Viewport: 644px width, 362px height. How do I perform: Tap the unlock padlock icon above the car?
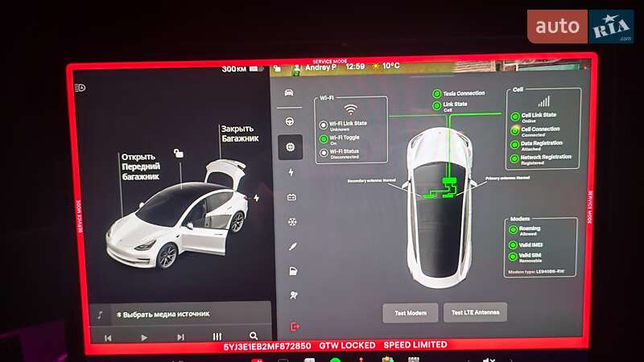click(178, 154)
